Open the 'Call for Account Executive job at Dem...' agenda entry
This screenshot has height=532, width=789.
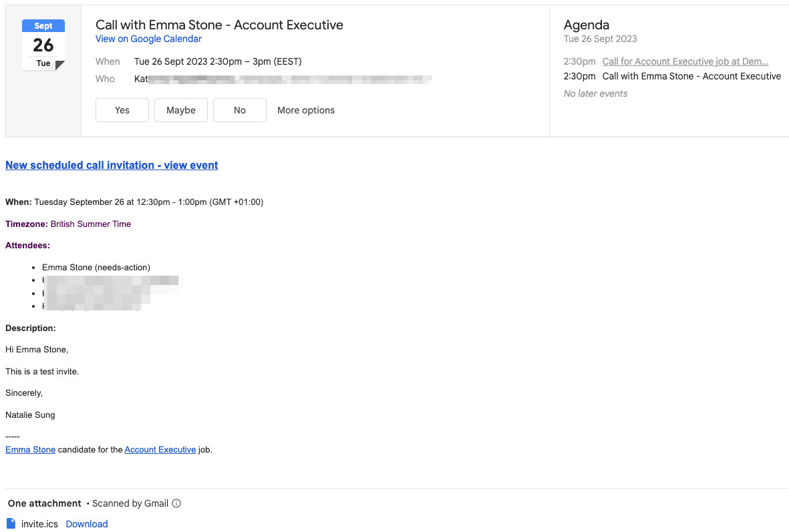click(685, 61)
